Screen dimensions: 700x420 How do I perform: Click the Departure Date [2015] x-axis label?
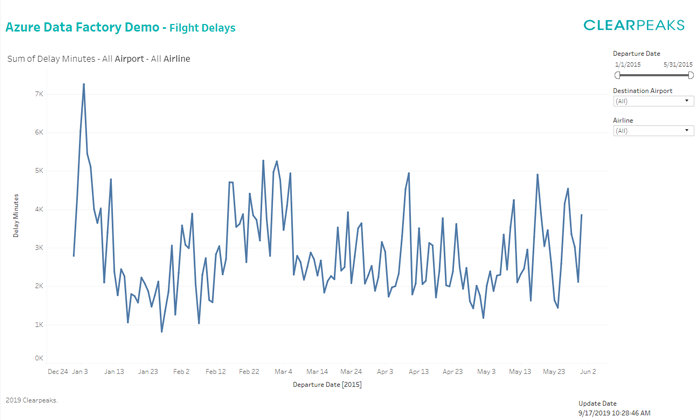point(327,384)
